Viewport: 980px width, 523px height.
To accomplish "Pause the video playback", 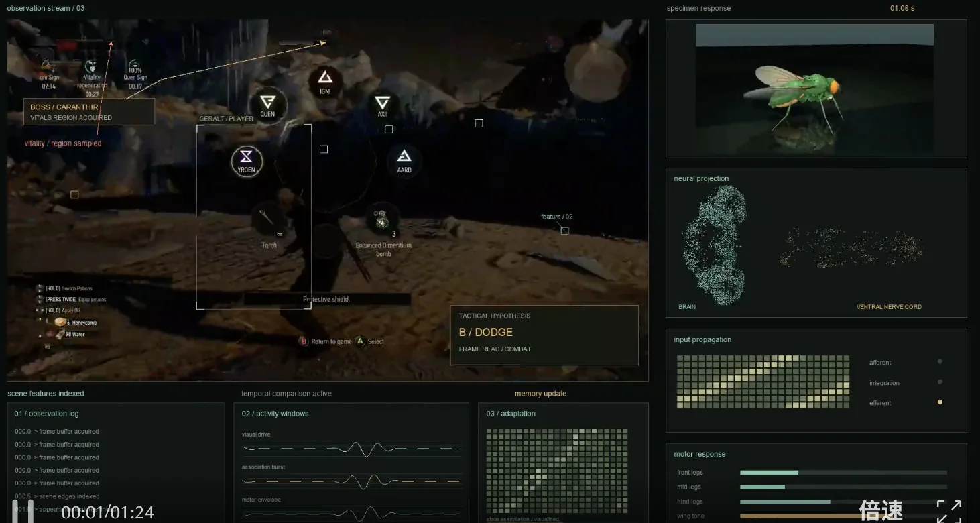I will 23,512.
